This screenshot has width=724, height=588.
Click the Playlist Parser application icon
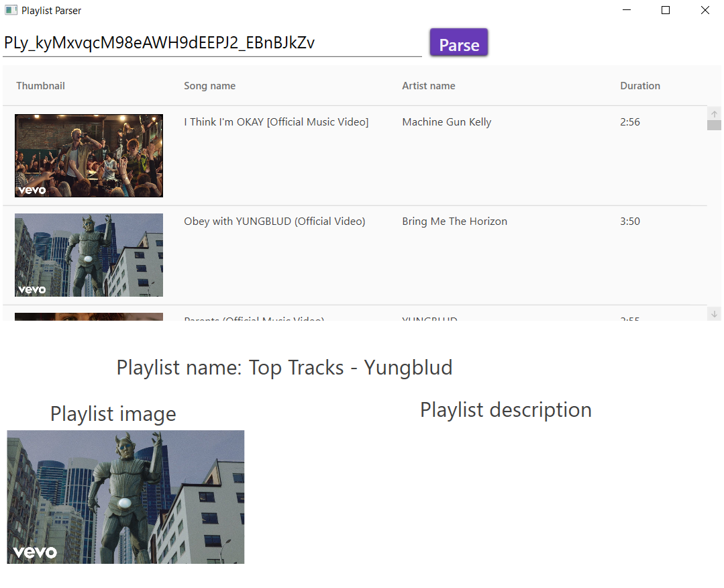click(x=9, y=11)
